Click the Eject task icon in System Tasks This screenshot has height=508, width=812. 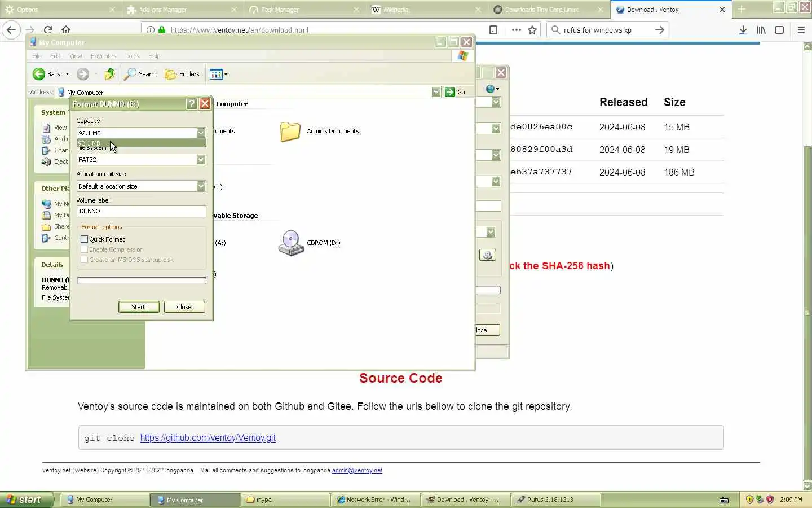click(x=46, y=161)
